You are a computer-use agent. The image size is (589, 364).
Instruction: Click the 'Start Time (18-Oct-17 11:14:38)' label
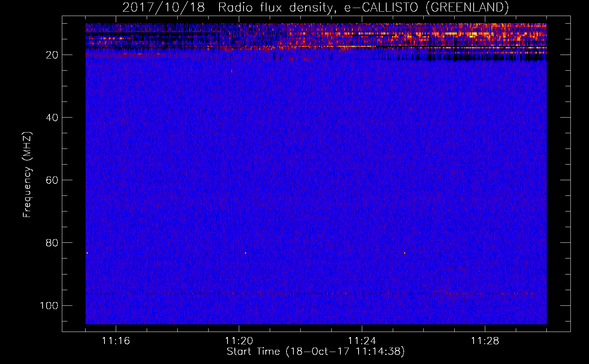pos(316,352)
